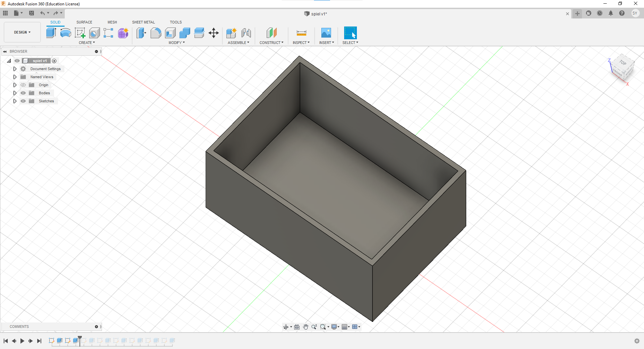Expand the Document Settings node
Image resolution: width=644 pixels, height=349 pixels.
pyautogui.click(x=15, y=69)
